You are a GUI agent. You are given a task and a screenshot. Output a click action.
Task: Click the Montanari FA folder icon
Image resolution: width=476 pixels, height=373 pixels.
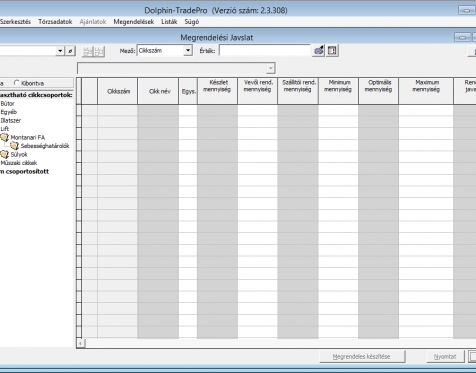coord(4,137)
